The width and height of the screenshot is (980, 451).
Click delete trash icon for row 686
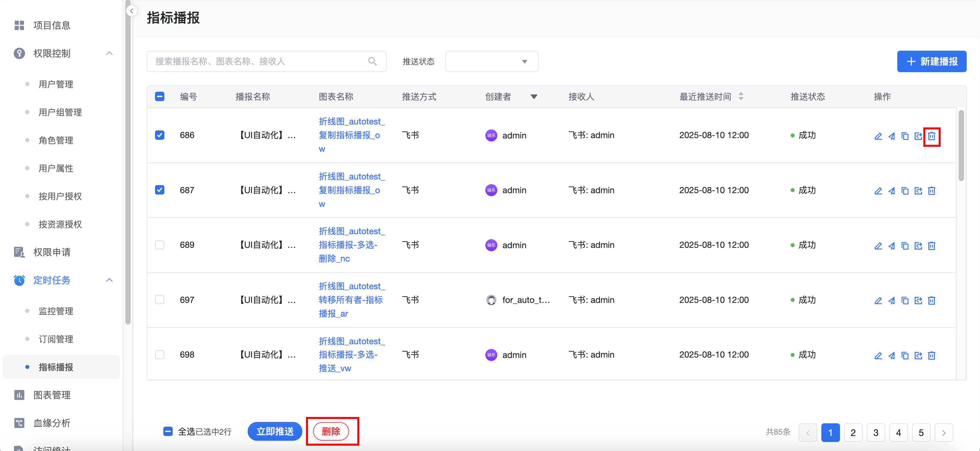[931, 136]
